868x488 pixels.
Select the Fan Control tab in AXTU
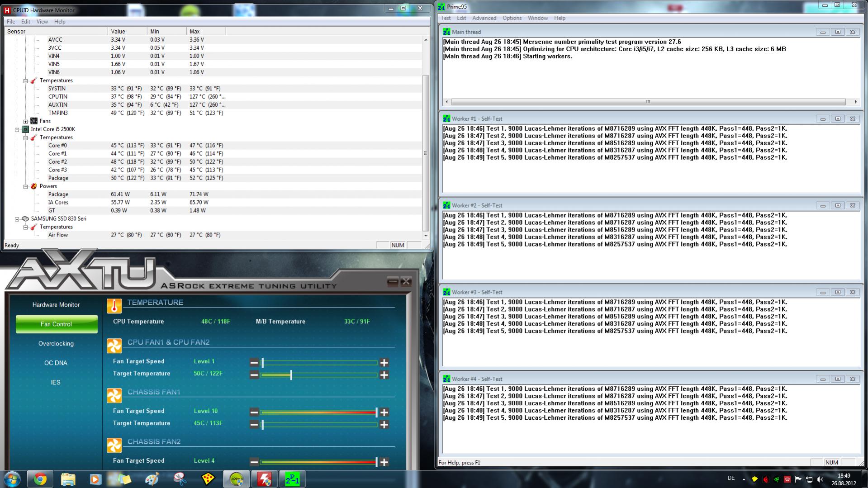tap(56, 324)
